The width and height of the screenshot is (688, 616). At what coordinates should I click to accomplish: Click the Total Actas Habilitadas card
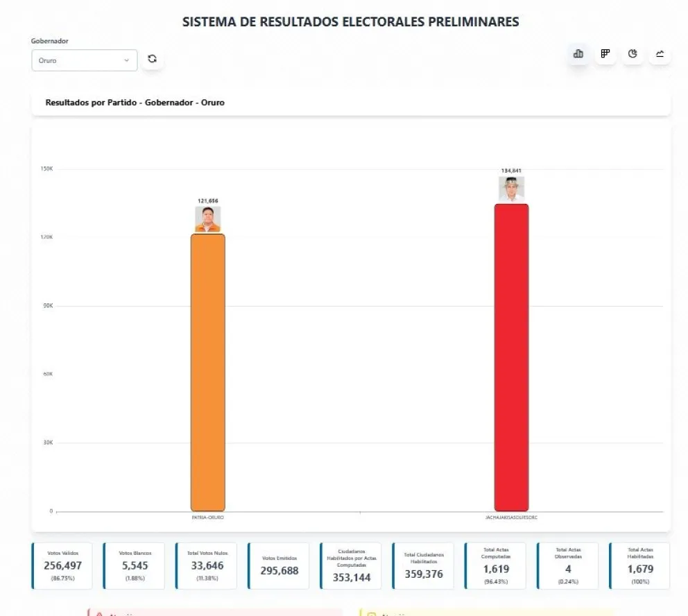pos(639,565)
